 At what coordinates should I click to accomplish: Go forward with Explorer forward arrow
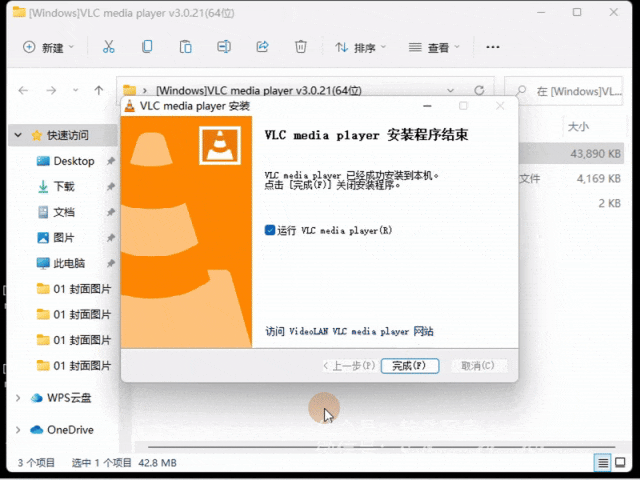click(x=51, y=90)
